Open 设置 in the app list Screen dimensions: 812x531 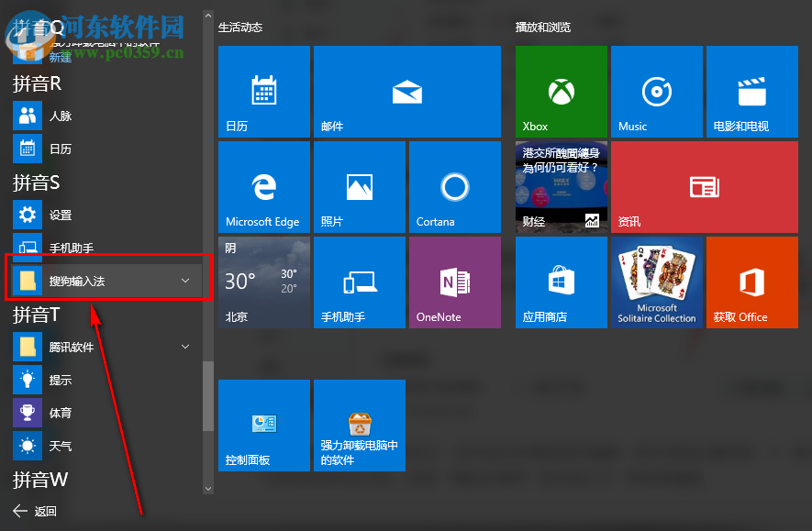pos(106,215)
